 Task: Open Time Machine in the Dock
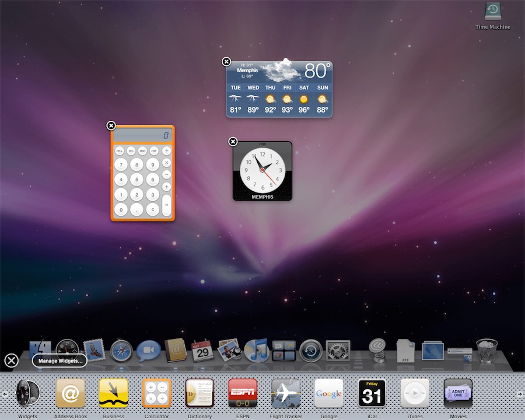point(311,351)
